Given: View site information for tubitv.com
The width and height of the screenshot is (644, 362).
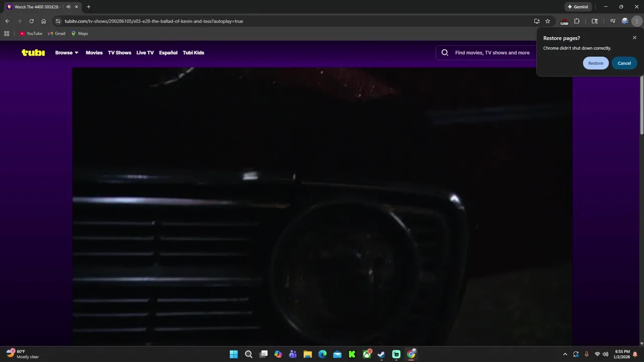Looking at the screenshot, I should (x=58, y=21).
